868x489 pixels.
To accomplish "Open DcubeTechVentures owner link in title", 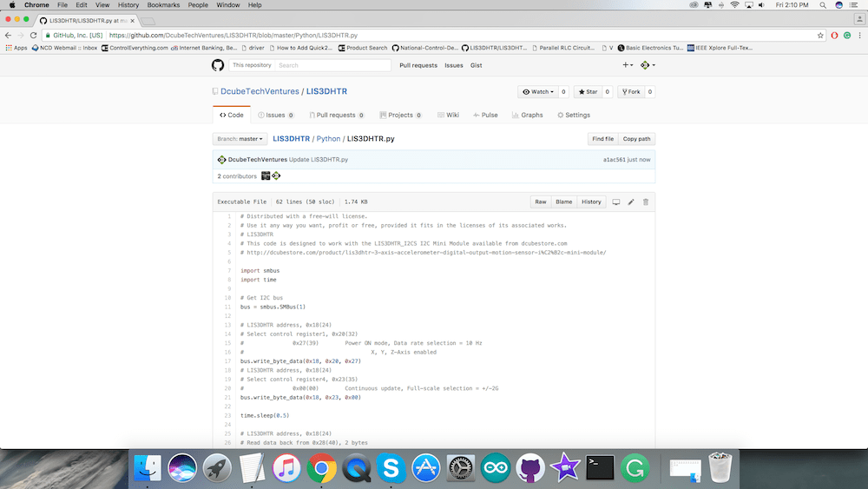I will point(260,91).
